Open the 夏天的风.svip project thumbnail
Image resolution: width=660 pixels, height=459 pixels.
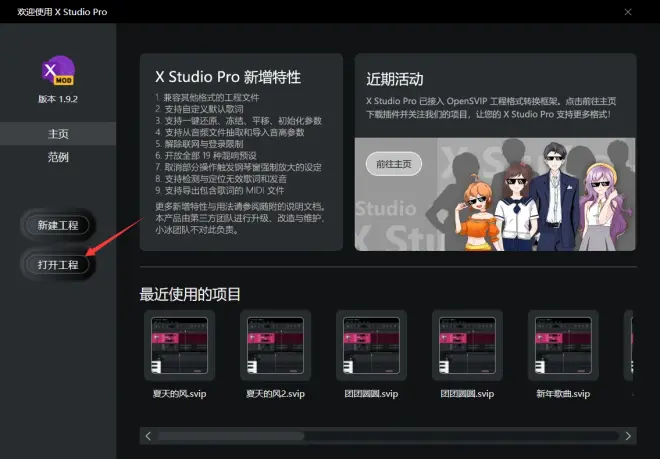click(180, 345)
